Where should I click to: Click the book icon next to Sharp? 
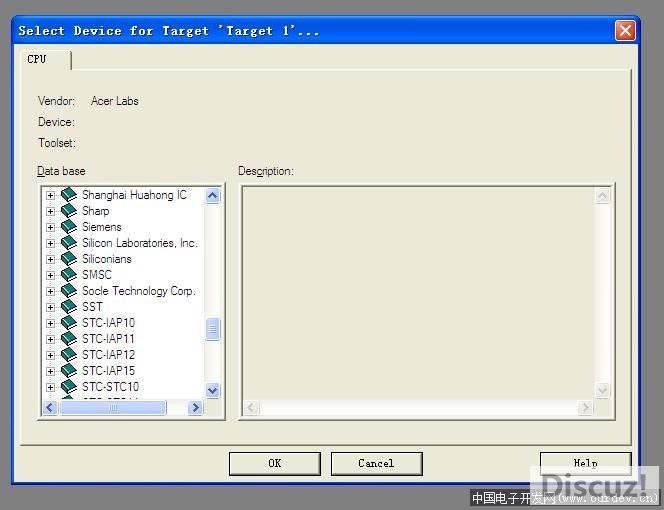coord(69,211)
